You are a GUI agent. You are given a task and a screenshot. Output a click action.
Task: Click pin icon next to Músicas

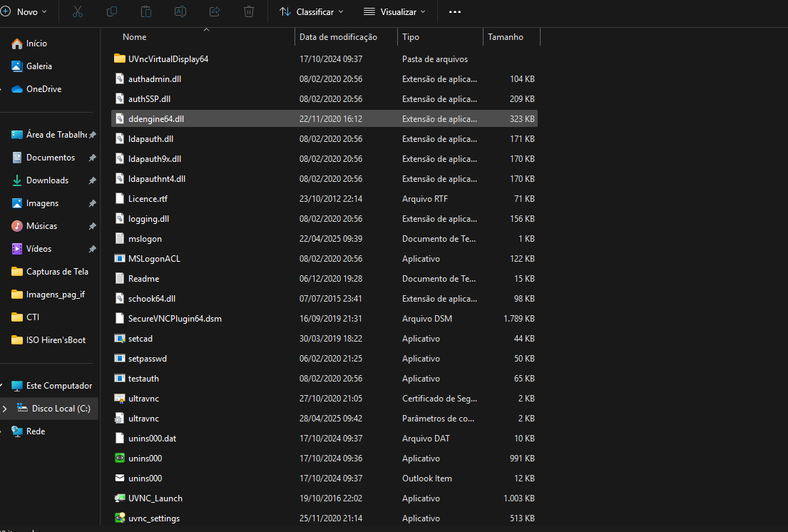[x=92, y=226]
